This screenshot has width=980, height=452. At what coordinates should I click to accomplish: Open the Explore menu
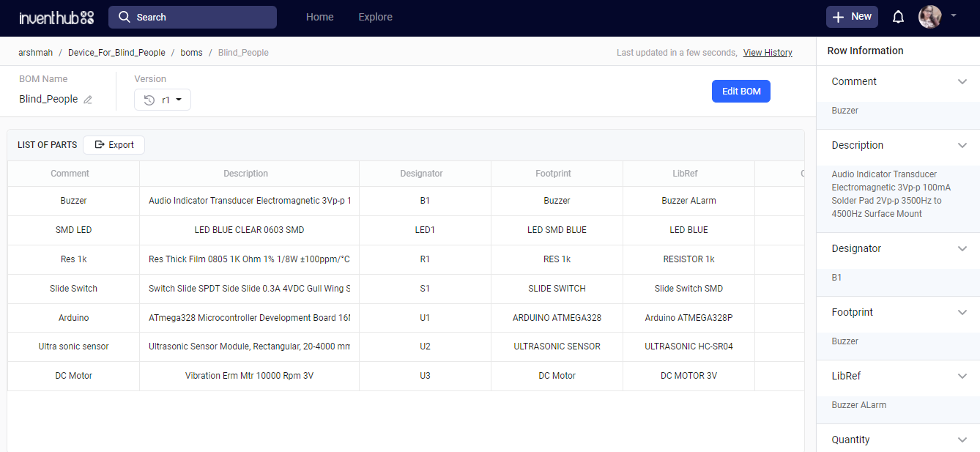pos(376,17)
